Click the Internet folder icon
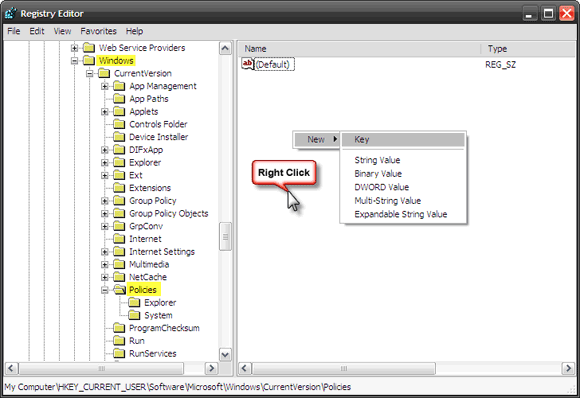This screenshot has width=580, height=398. (119, 239)
